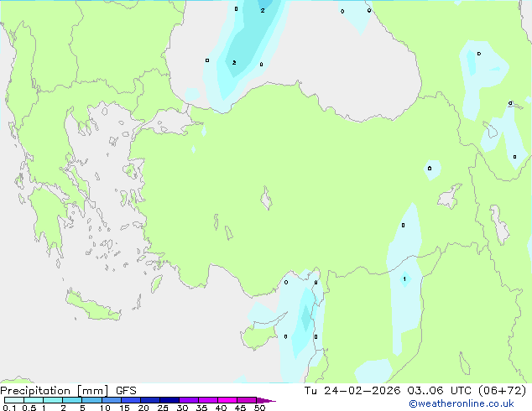Click the 'Tu' weekday text
532x411 pixels.
310,391
